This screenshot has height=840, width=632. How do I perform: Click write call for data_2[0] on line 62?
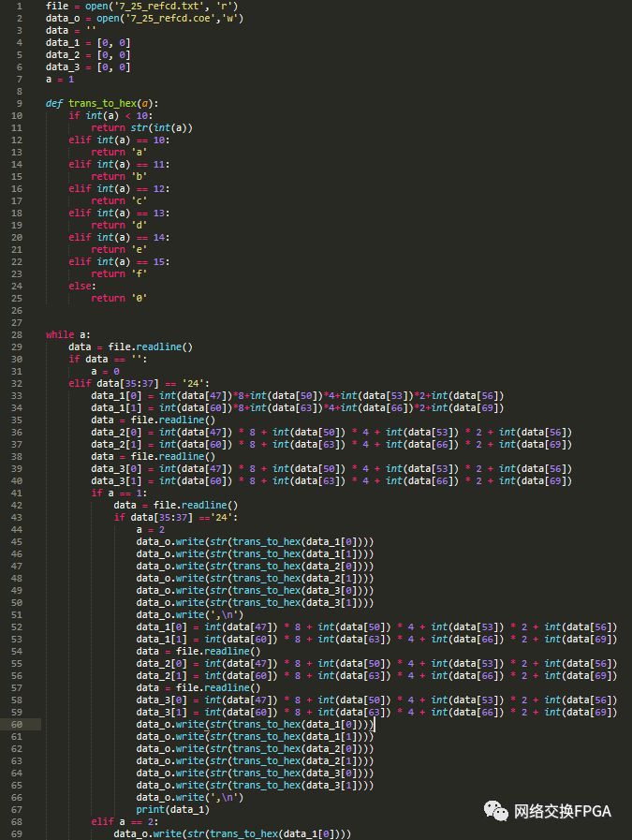point(255,749)
